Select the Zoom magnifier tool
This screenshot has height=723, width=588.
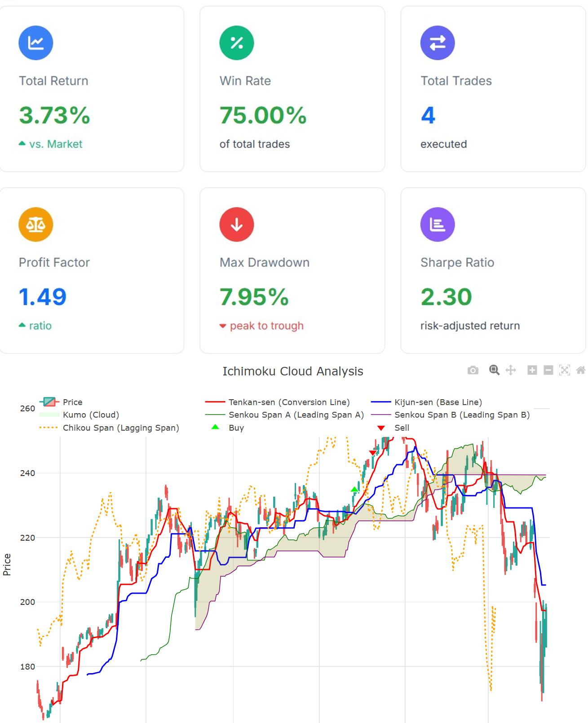tap(494, 370)
